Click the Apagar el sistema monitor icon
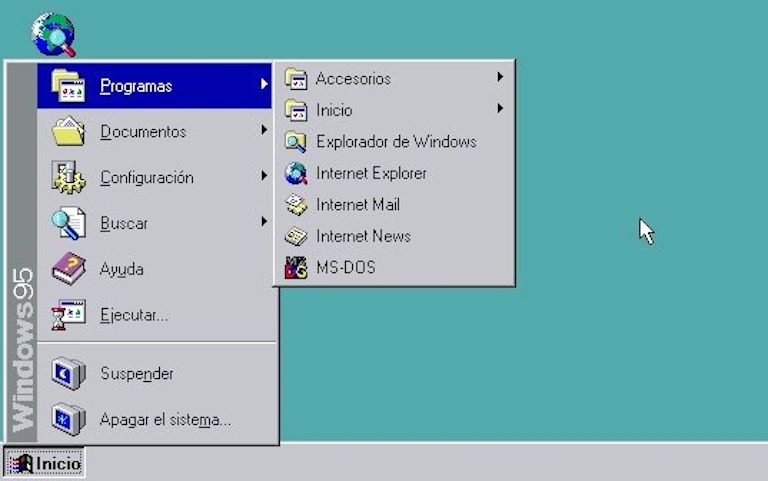The width and height of the screenshot is (768, 481). pos(69,419)
